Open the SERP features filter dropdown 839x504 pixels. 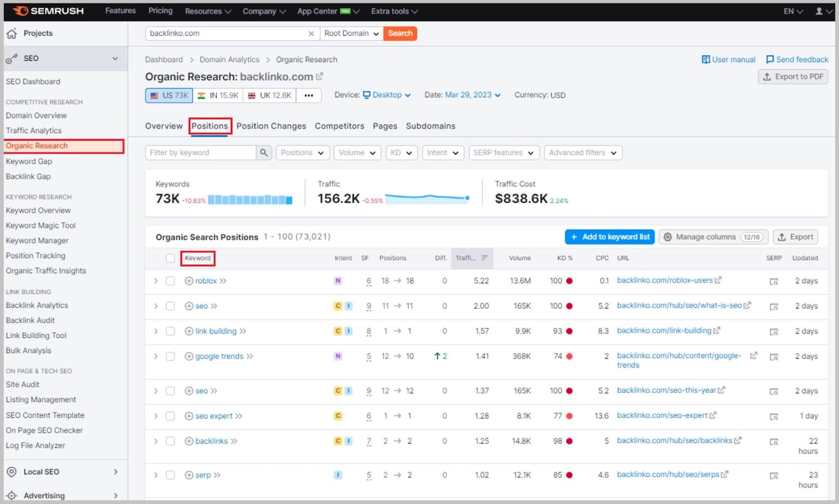point(503,153)
